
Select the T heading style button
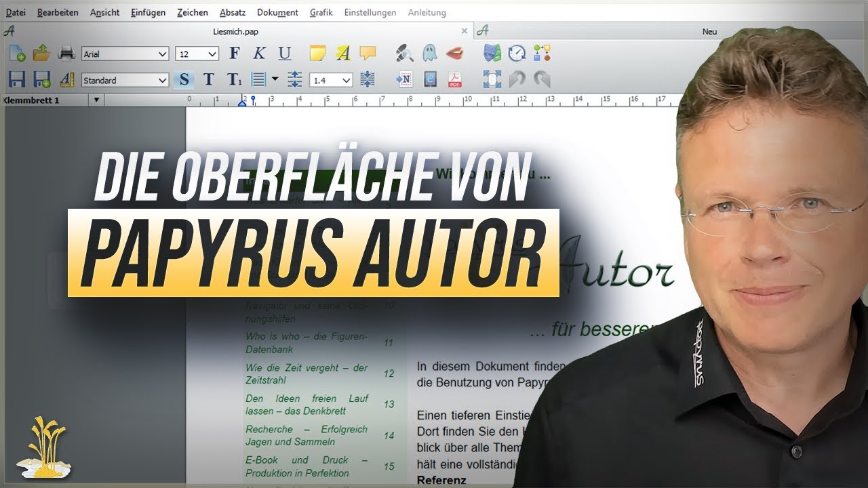209,79
